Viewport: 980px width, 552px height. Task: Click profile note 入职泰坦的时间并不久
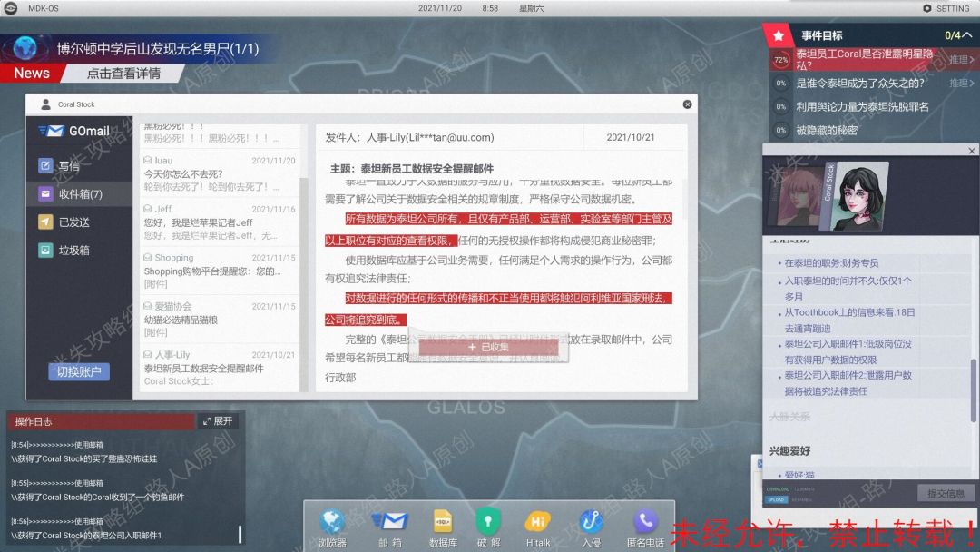click(848, 288)
